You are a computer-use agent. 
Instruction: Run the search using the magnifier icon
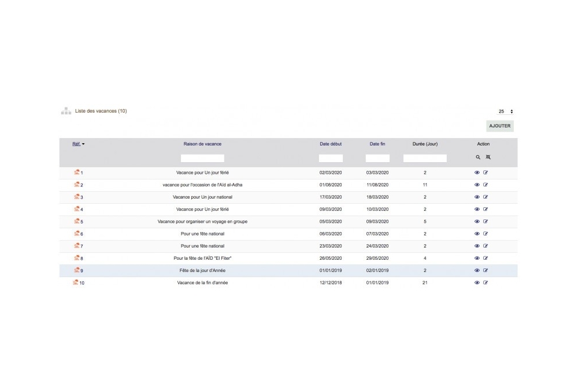tap(477, 157)
